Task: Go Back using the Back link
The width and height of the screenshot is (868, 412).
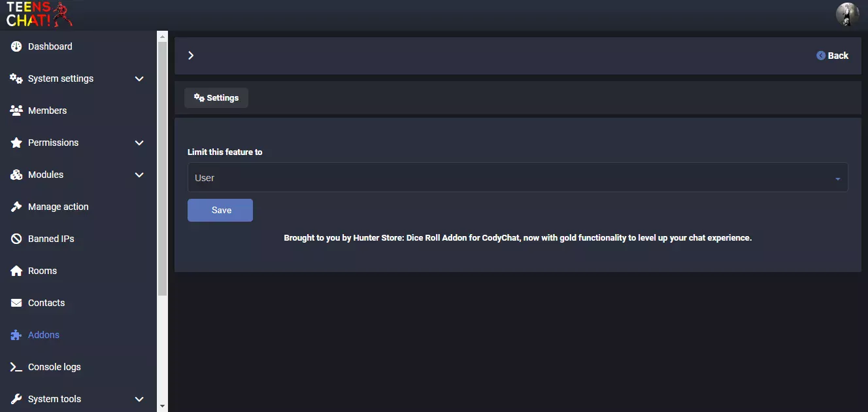Action: pos(832,56)
